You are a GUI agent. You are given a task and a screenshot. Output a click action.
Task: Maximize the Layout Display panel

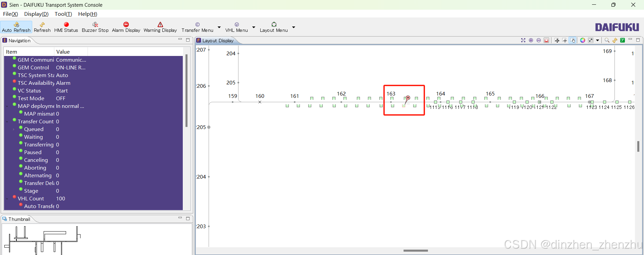click(x=638, y=40)
